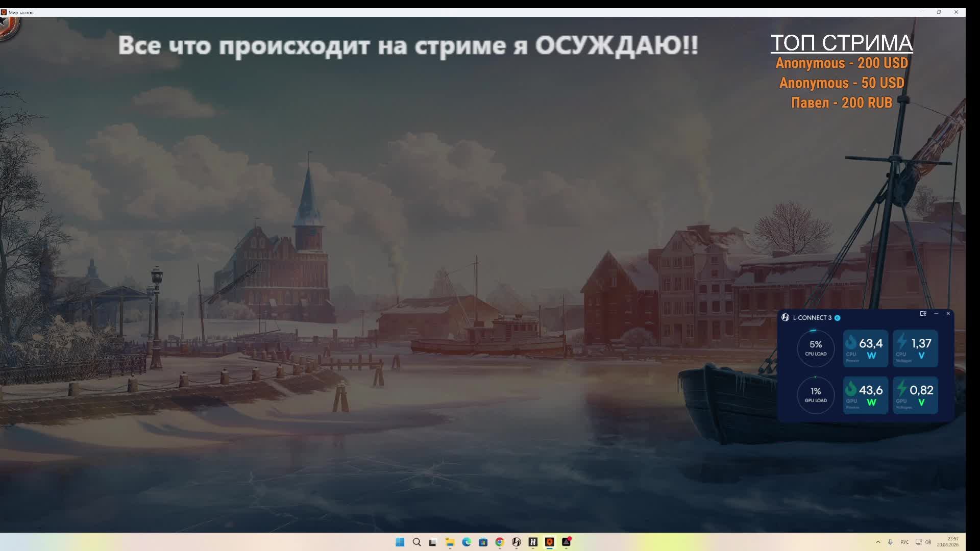The width and height of the screenshot is (980, 551).
Task: Open the taskbar app with red notification badge
Action: click(567, 542)
